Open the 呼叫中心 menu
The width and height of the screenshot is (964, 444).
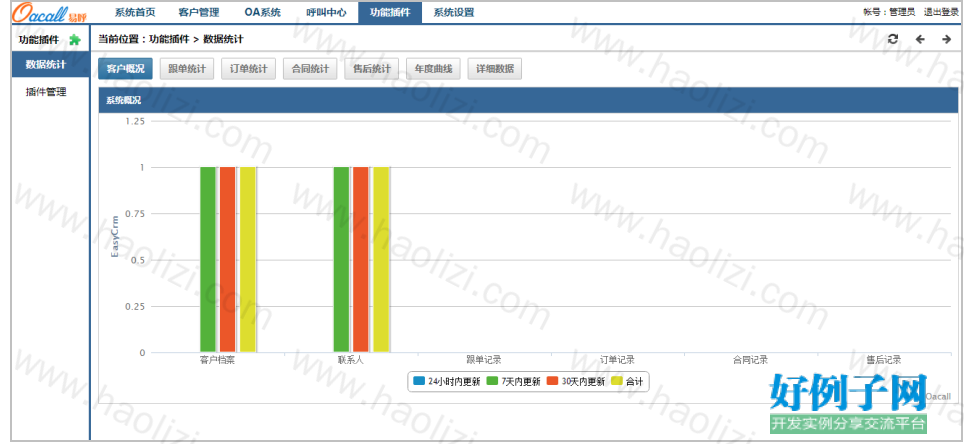[x=326, y=12]
